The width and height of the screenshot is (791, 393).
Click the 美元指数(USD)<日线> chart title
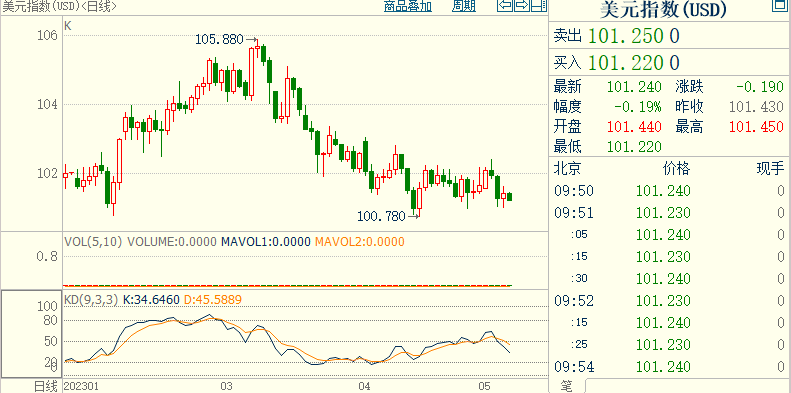point(59,6)
